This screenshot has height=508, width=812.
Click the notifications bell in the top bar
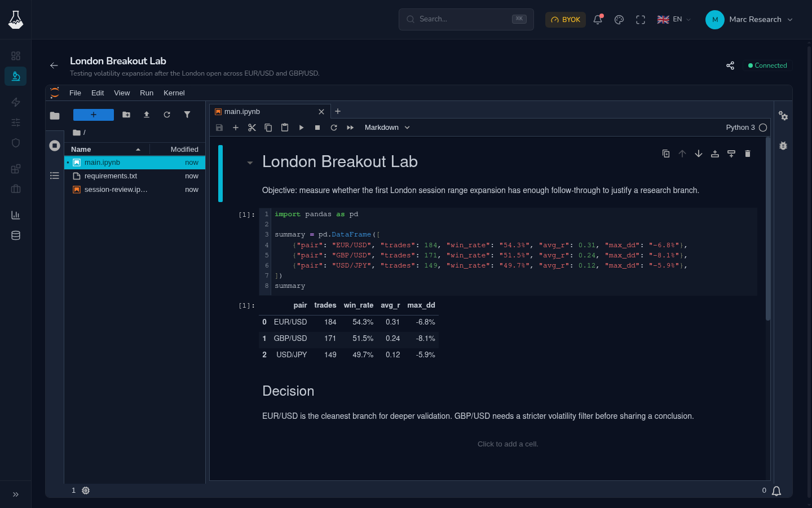point(598,20)
